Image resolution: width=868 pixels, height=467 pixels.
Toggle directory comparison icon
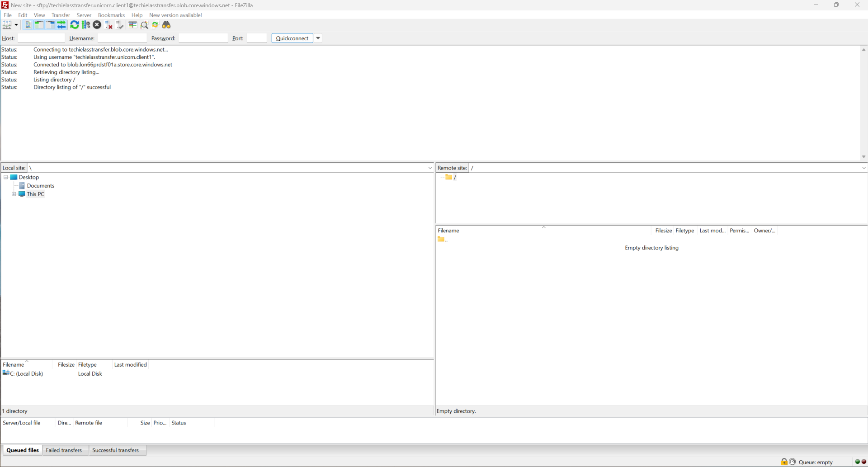pyautogui.click(x=144, y=25)
